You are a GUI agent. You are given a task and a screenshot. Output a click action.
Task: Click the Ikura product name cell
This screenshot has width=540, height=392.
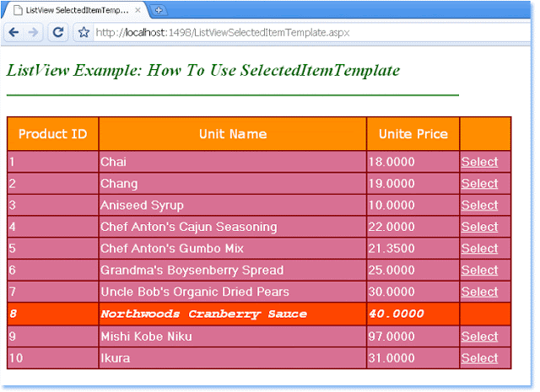tap(233, 358)
